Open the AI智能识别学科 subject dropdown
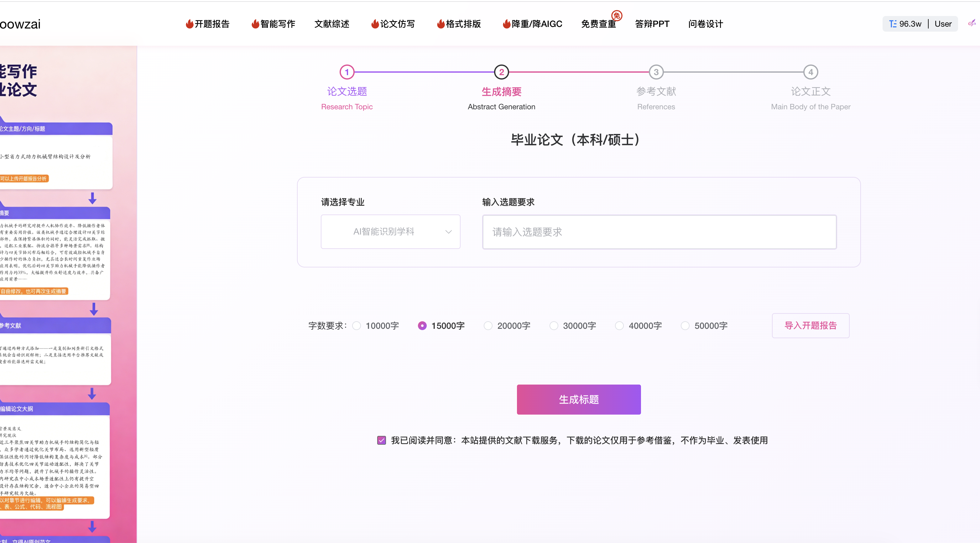 pos(390,232)
